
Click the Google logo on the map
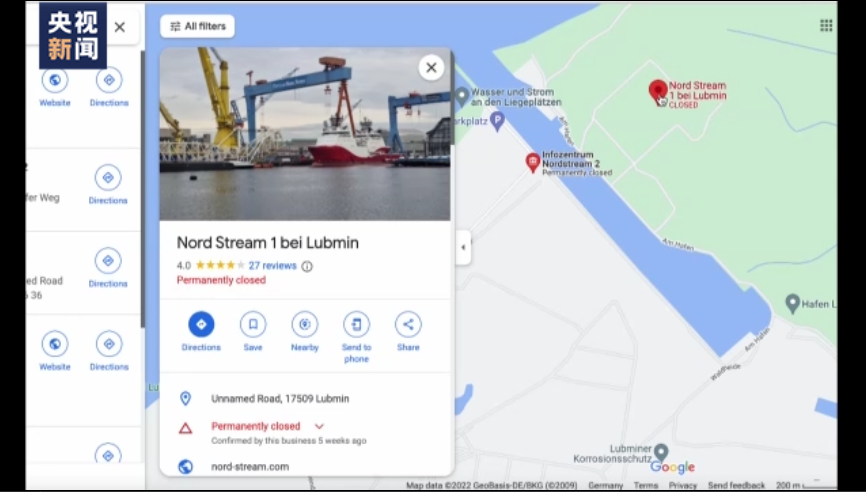coord(673,468)
